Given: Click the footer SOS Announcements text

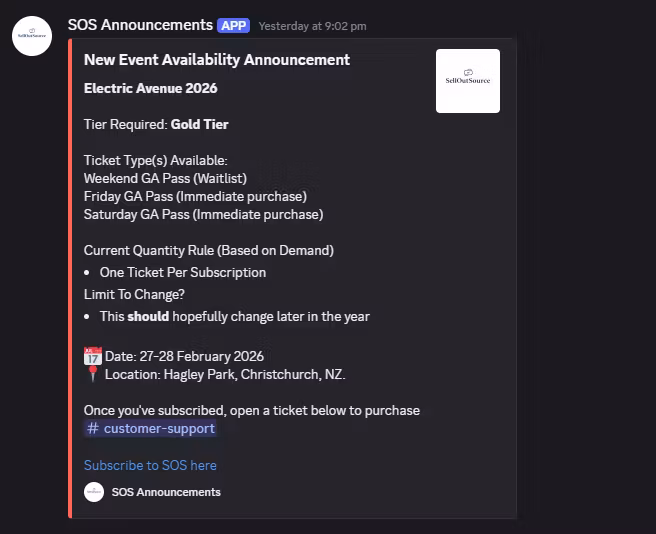Looking at the screenshot, I should [166, 492].
